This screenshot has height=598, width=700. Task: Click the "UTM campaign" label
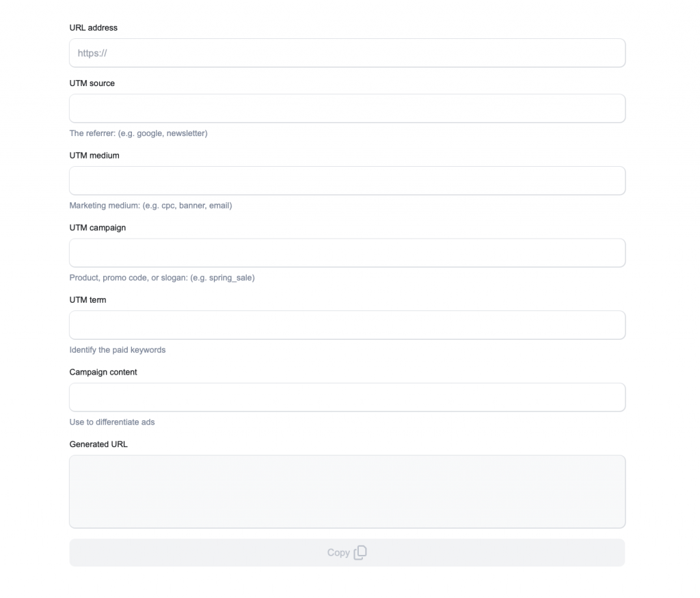coord(98,228)
